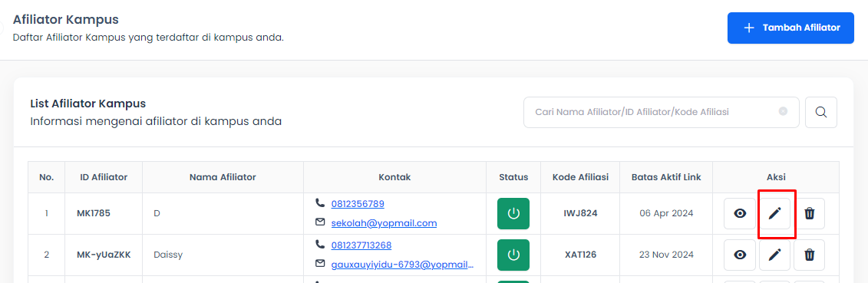Select date cell 23 Nov 2024
Viewport: 868px width, 283px height.
(x=666, y=255)
